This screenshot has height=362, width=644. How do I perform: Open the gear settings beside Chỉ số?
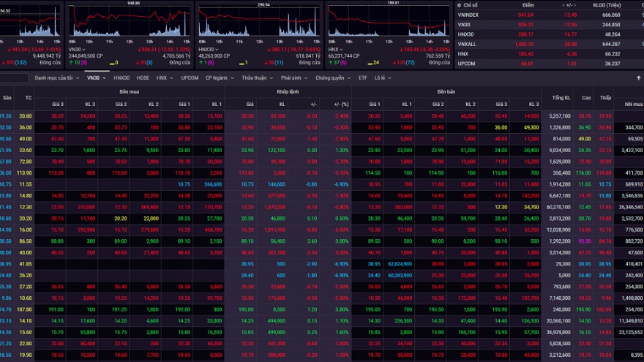point(460,5)
